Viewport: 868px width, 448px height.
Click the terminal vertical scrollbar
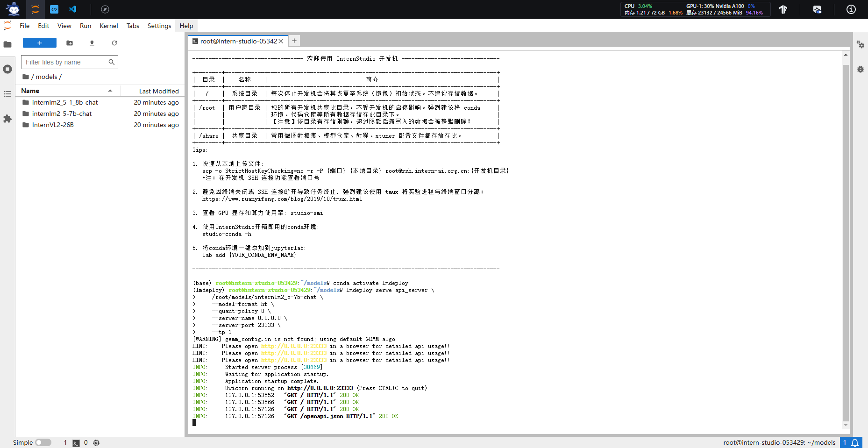(x=846, y=243)
